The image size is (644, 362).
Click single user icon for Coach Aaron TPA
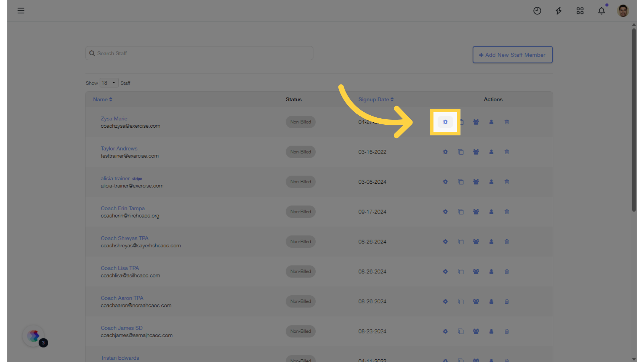tap(491, 301)
